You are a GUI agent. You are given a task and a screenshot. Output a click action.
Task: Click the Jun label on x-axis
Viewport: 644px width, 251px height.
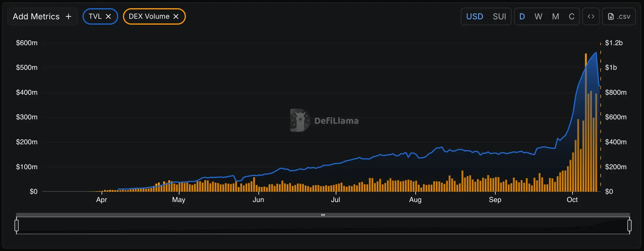[x=258, y=200]
